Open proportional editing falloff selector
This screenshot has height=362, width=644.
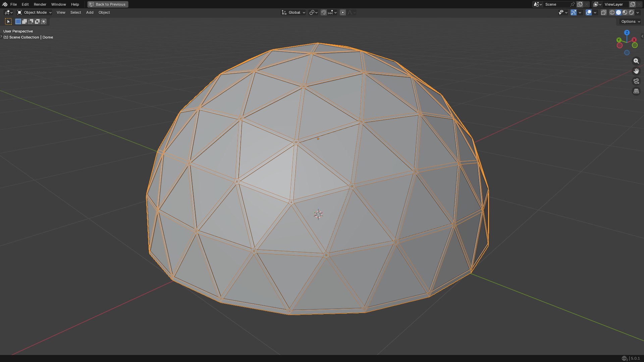352,12
